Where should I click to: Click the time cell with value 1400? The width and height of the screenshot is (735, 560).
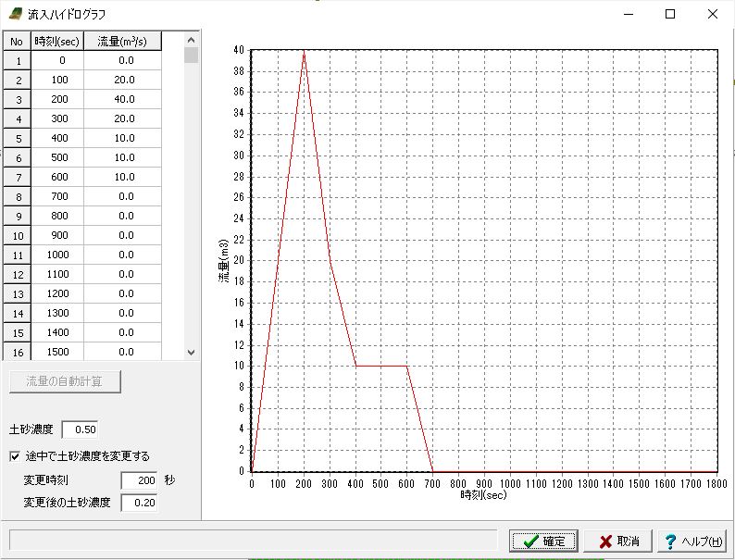click(57, 332)
